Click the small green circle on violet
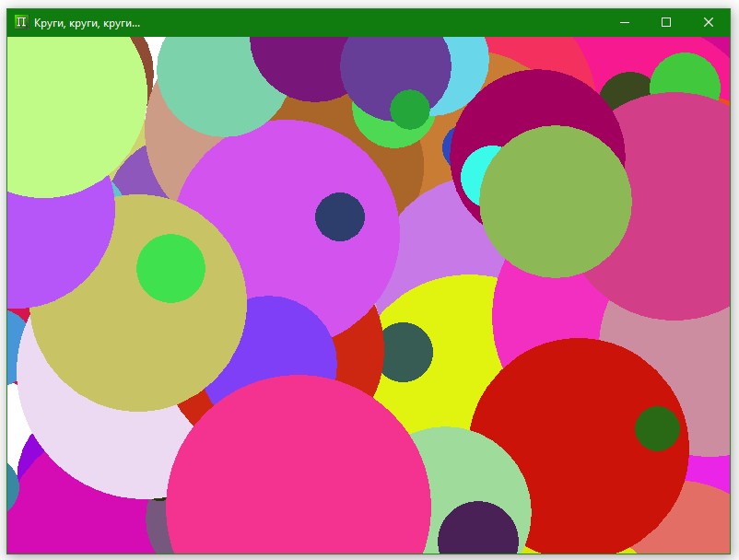The width and height of the screenshot is (739, 560). click(409, 110)
